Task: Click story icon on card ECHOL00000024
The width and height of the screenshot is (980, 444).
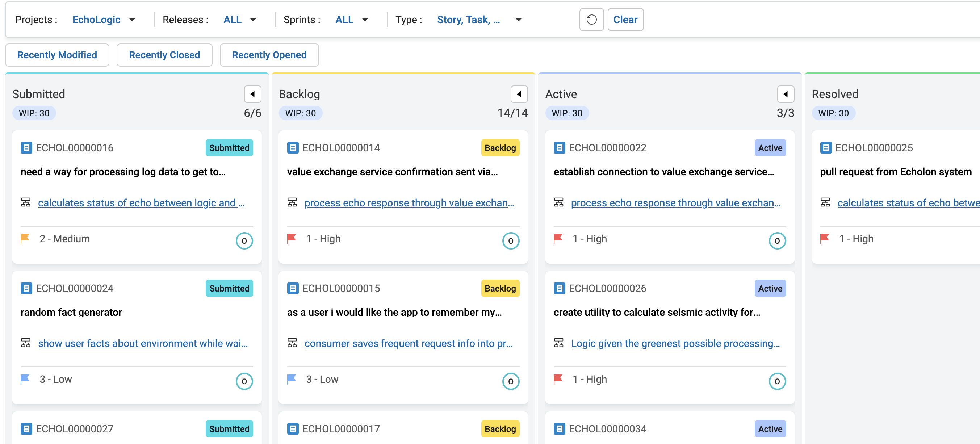Action: point(26,288)
